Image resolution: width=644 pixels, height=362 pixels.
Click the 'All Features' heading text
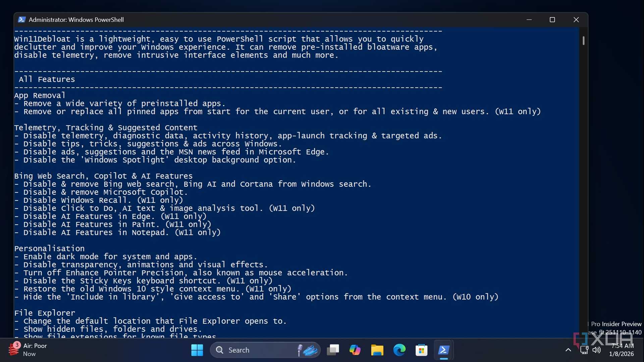(x=47, y=79)
